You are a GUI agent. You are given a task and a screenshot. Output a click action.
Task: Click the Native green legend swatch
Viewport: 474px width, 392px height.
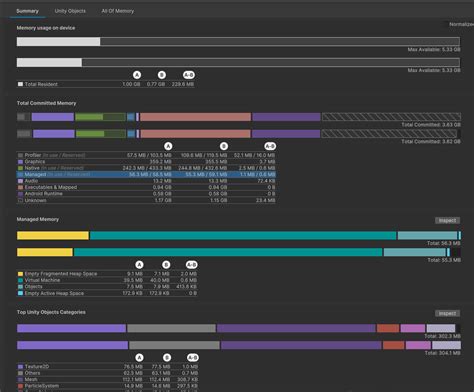click(20, 168)
